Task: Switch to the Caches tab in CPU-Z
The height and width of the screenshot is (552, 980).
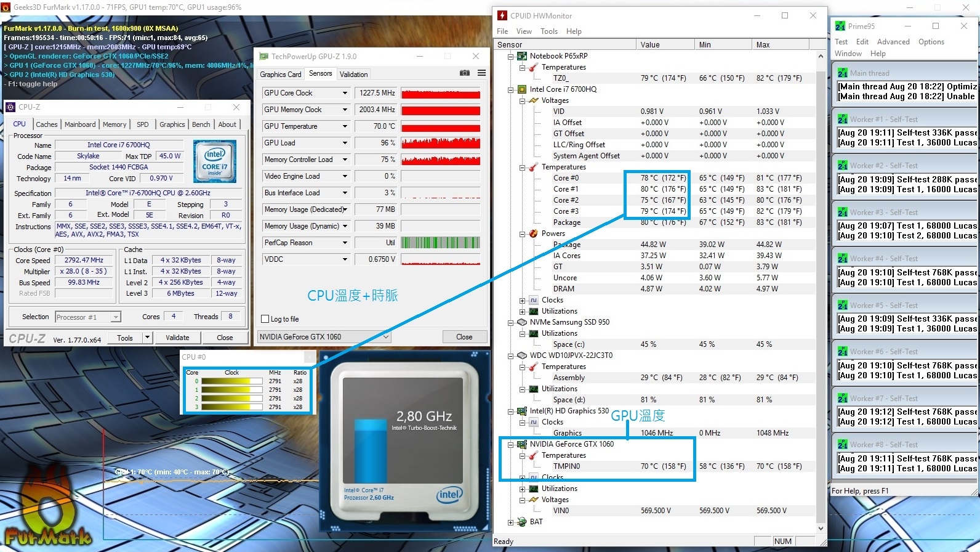Action: [46, 124]
